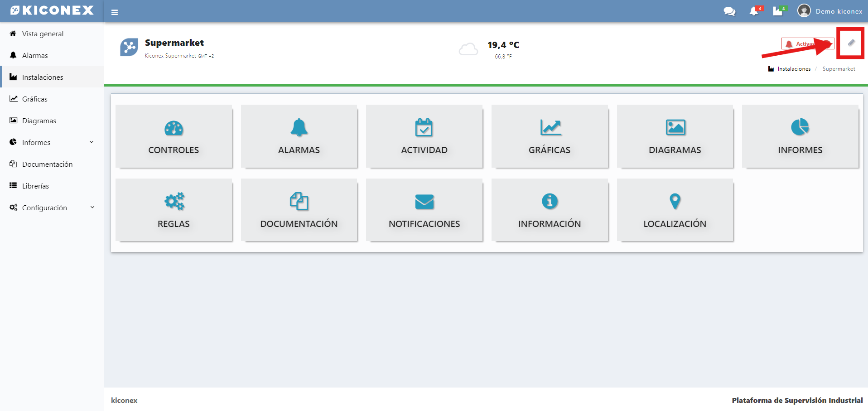Select Librerías in sidebar
Viewport: 868px width, 411px height.
pos(35,186)
